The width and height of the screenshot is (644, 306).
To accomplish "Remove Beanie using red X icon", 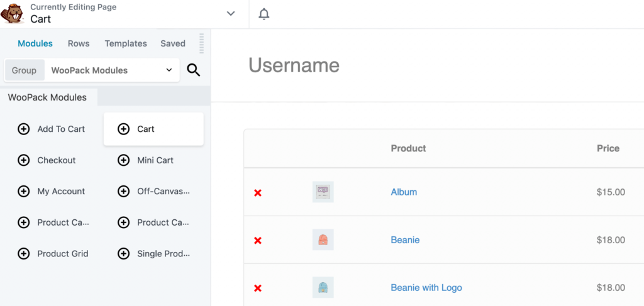I will click(258, 240).
